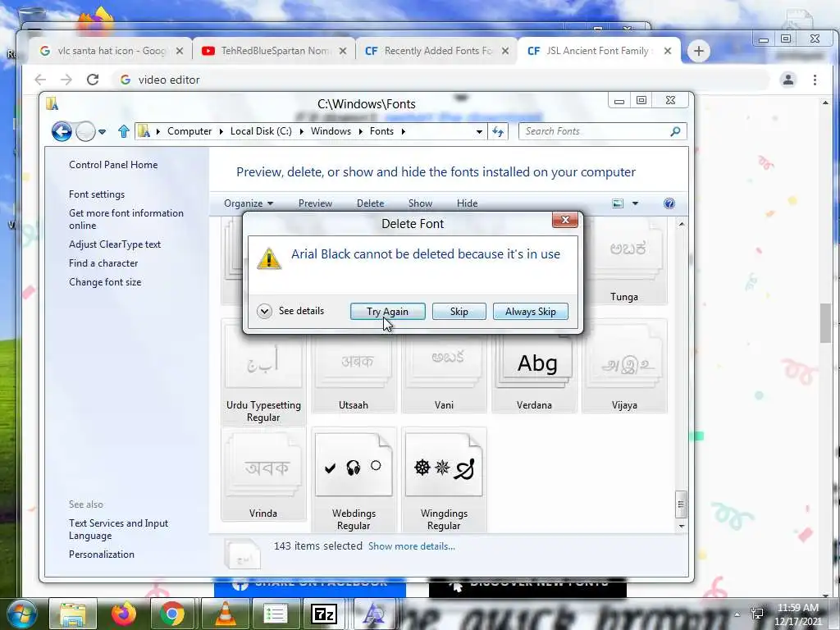
Task: Switch to Recently Added Fonts tab
Action: [x=436, y=51]
